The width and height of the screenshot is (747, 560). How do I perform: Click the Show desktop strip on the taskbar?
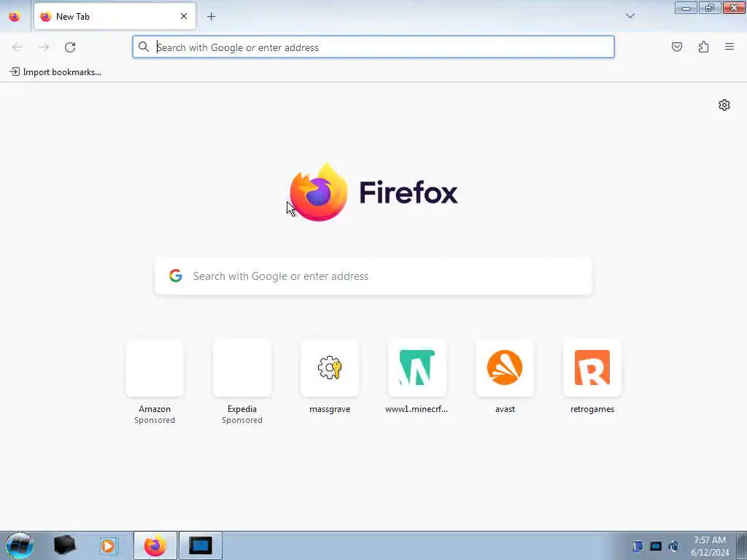pyautogui.click(x=742, y=545)
